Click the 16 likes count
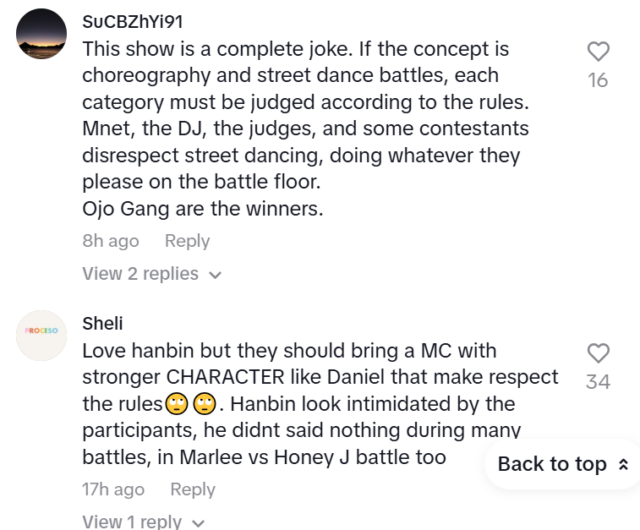The height and width of the screenshot is (530, 640). 598,80
